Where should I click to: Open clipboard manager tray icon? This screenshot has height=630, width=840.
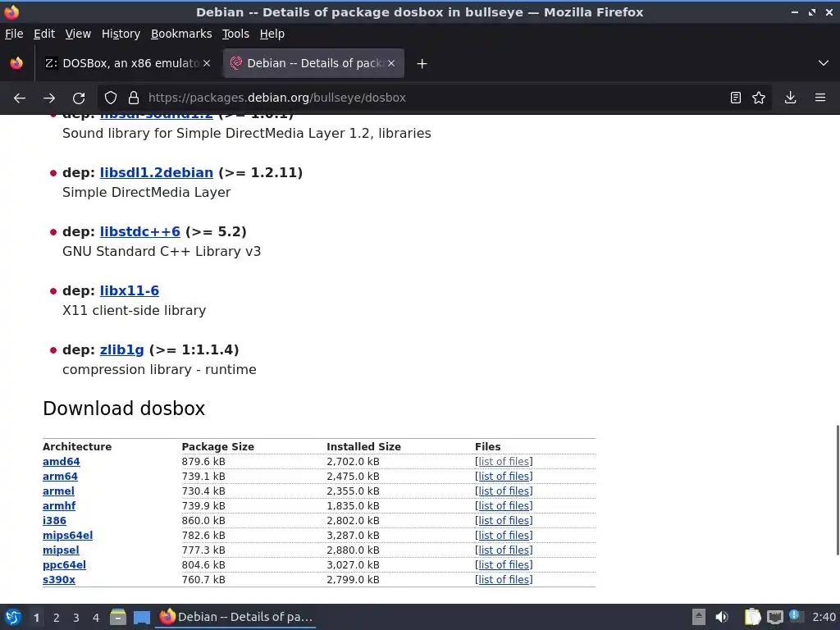[x=752, y=617]
